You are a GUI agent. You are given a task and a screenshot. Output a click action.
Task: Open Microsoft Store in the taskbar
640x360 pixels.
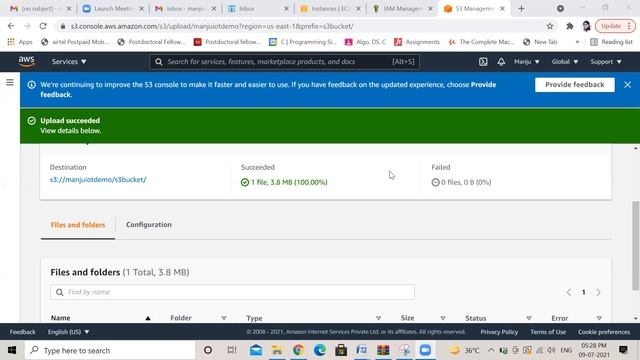click(341, 350)
